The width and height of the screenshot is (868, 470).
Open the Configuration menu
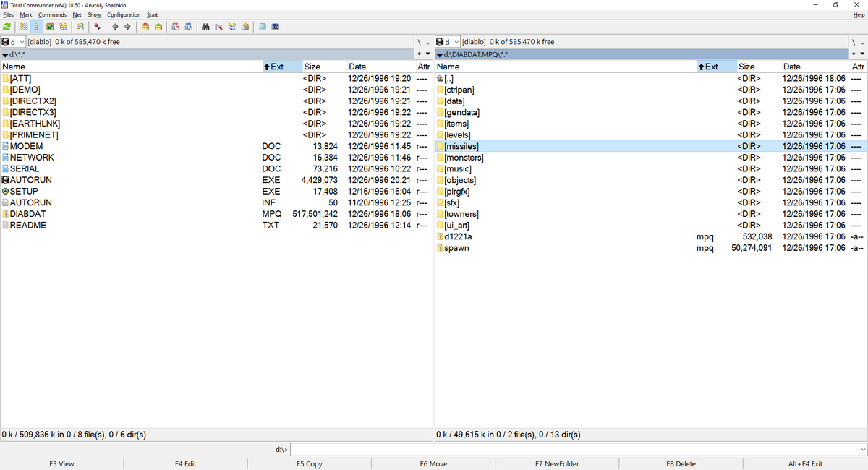(x=124, y=14)
